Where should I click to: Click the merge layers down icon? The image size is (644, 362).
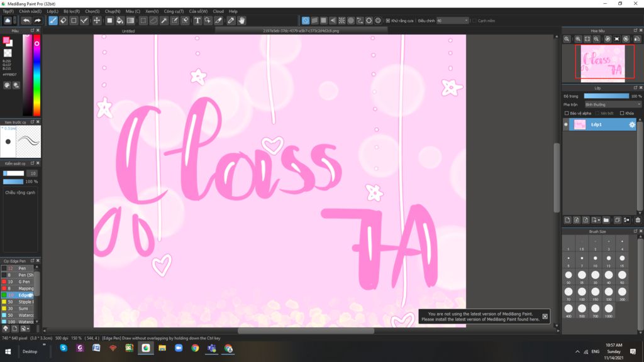point(627,221)
